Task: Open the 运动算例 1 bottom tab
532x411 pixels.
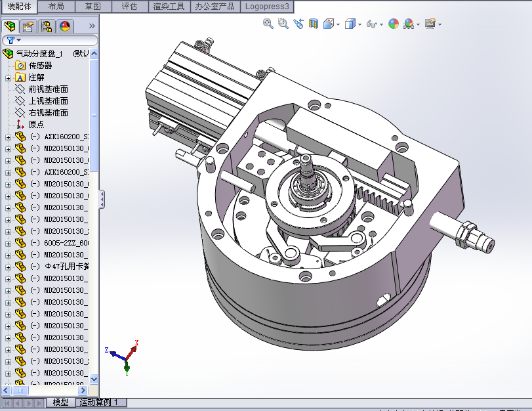Action: (x=100, y=402)
